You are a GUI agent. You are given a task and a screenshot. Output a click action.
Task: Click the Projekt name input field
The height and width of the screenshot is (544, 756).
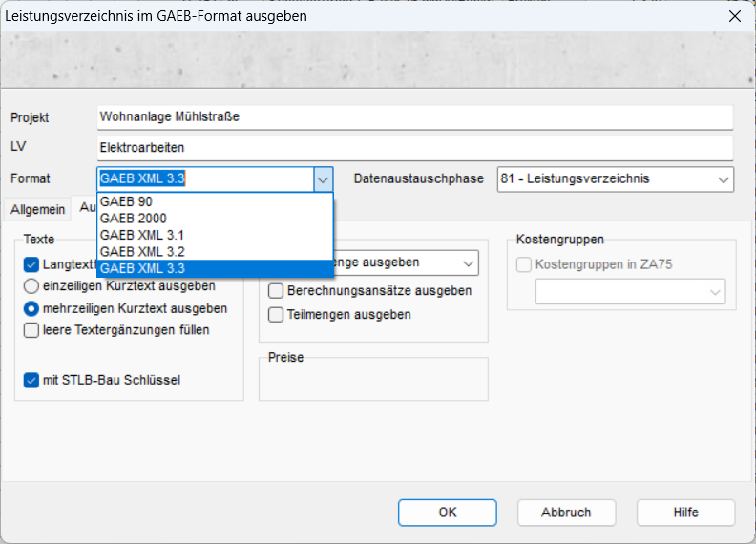[x=414, y=117]
